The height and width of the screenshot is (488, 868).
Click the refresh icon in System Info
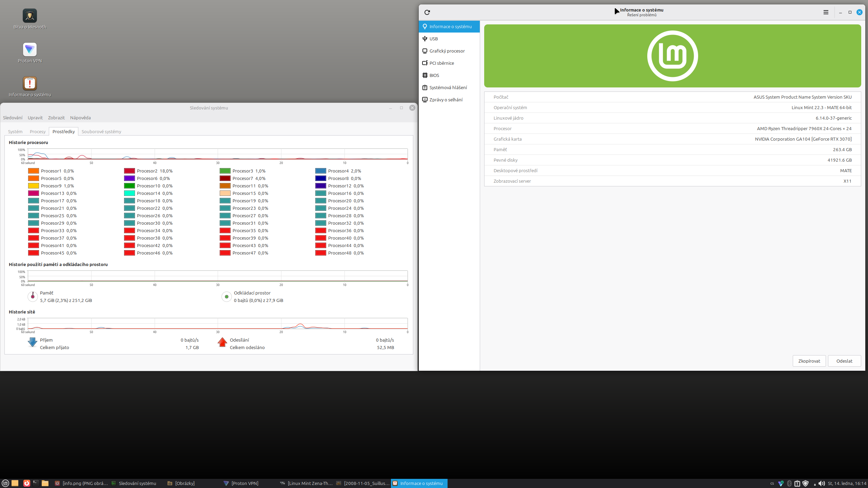427,12
